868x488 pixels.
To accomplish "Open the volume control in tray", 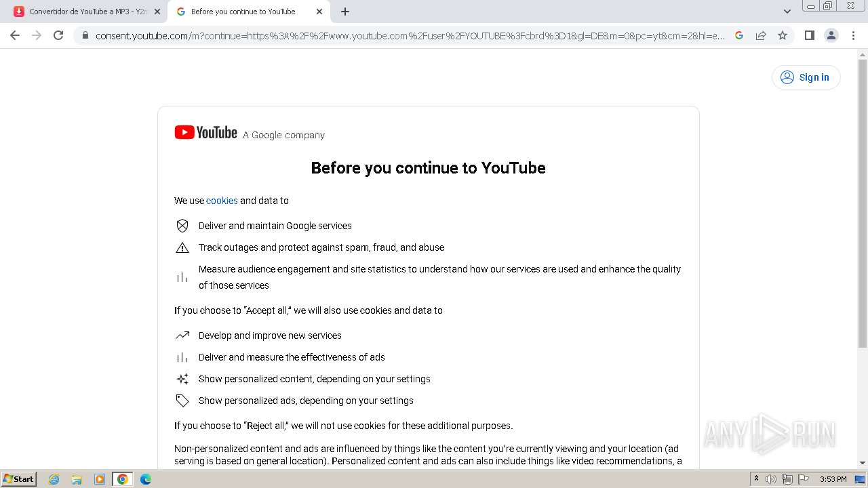I will click(771, 479).
